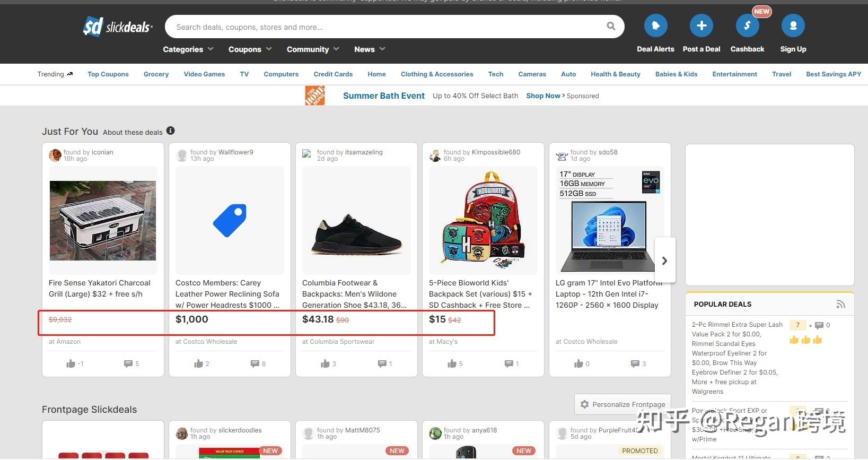
Task: Like the Bioworld Kids' Backpack deal
Action: coord(452,363)
